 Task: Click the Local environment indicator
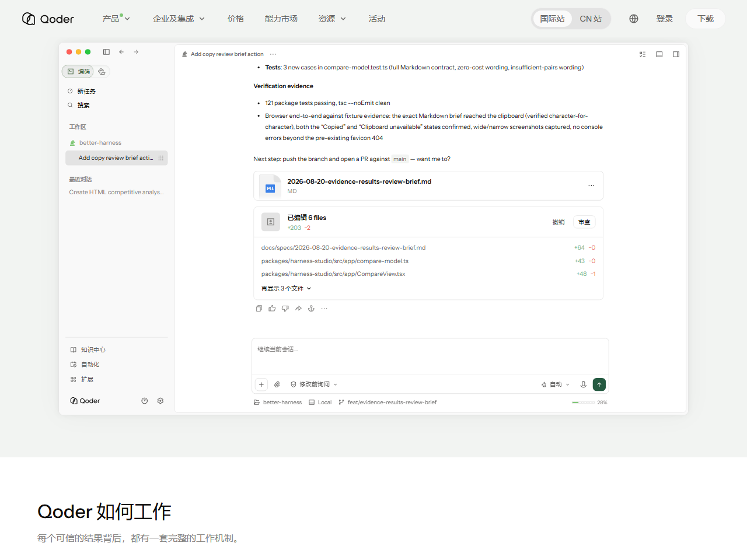[320, 402]
